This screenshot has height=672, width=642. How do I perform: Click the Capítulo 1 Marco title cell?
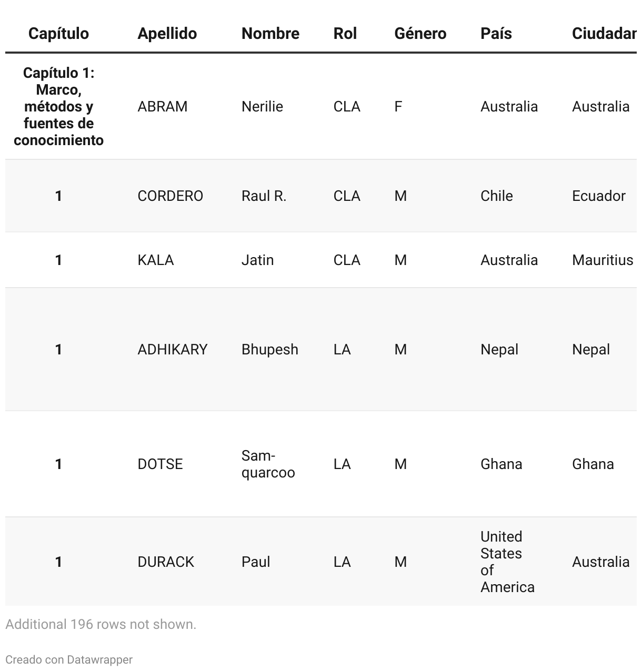tap(58, 107)
